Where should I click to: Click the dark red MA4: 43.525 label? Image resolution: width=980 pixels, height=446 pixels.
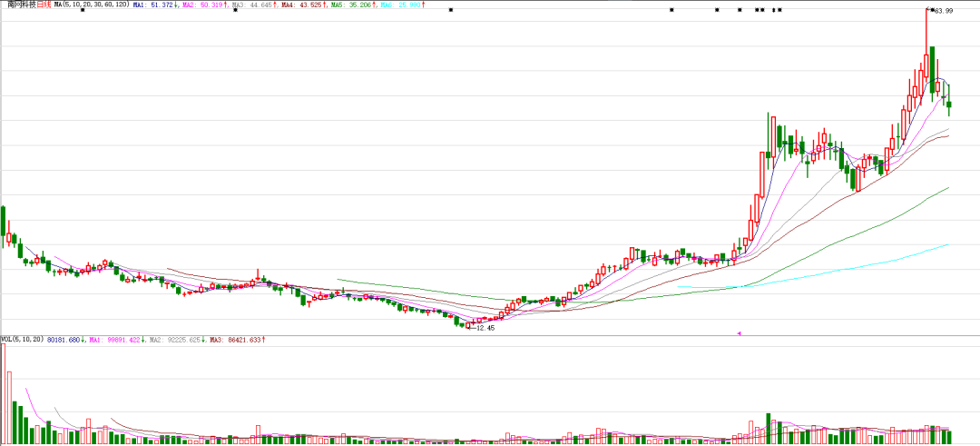303,5
